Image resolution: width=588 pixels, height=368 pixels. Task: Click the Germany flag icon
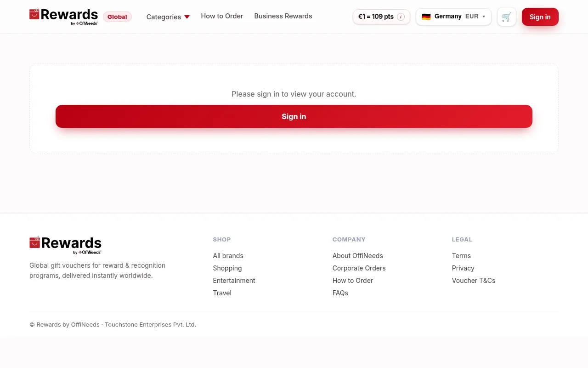tap(426, 17)
